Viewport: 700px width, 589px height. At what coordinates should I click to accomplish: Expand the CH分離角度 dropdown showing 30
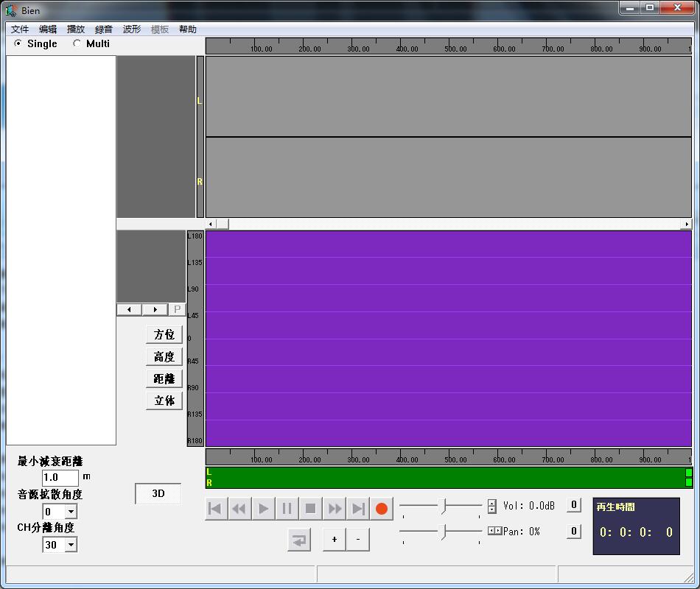click(71, 545)
